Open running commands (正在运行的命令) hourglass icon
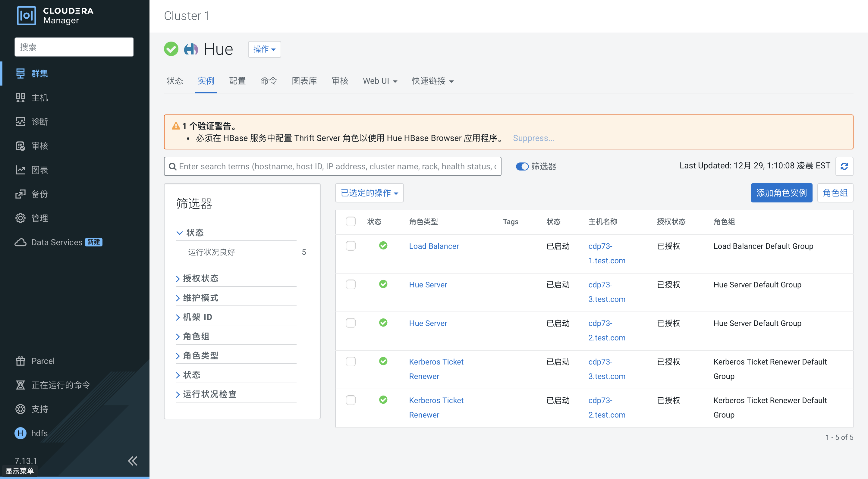 pyautogui.click(x=20, y=385)
